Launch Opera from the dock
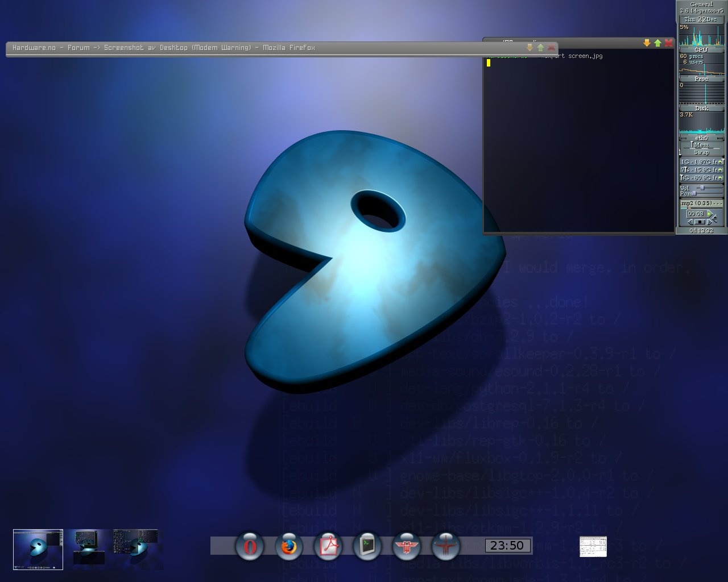The height and width of the screenshot is (582, 728). click(x=249, y=546)
